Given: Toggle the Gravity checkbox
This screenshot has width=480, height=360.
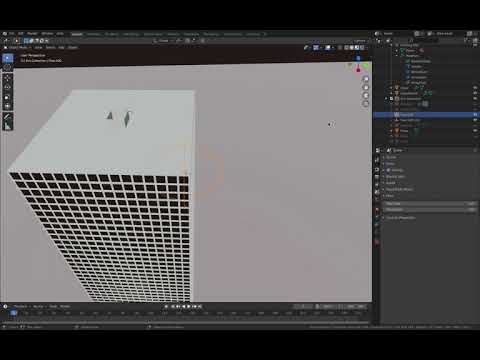Looking at the screenshot, I should pos(388,170).
